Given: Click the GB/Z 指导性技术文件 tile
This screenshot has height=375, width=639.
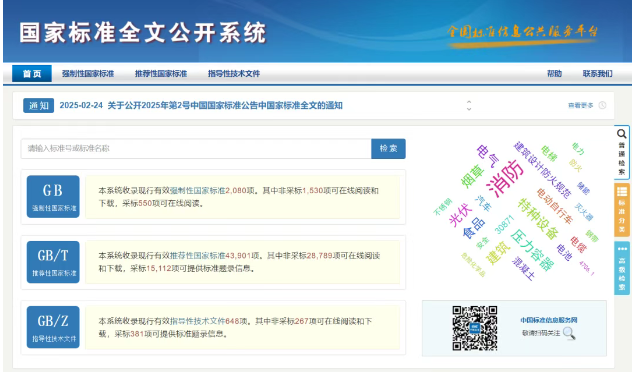Looking at the screenshot, I should tap(53, 327).
